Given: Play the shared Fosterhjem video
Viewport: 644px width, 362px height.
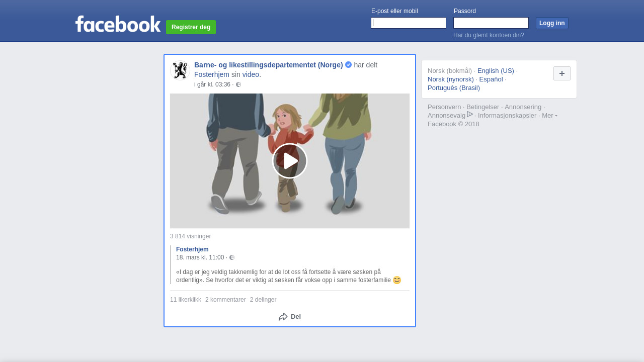Looking at the screenshot, I should [290, 161].
